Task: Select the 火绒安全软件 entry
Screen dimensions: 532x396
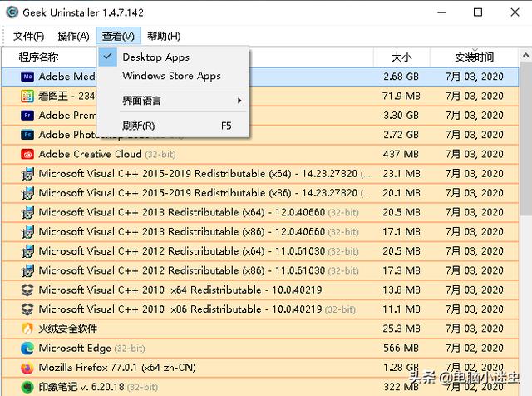Action: point(260,329)
